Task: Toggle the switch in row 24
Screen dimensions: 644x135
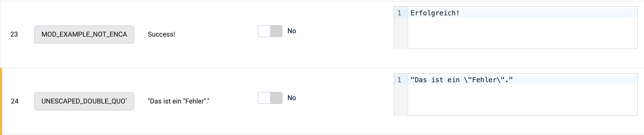Action: coord(270,98)
